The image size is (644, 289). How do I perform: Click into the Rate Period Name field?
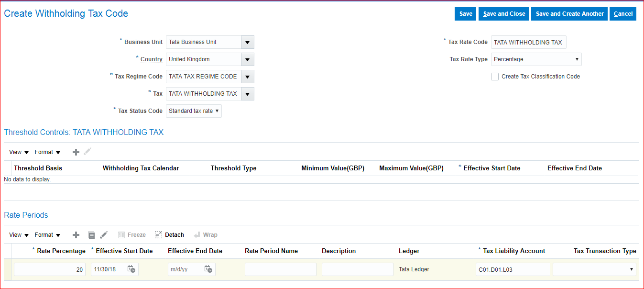280,270
